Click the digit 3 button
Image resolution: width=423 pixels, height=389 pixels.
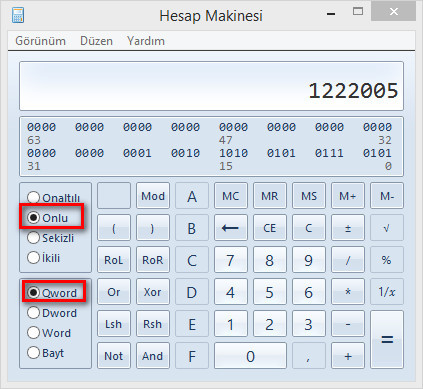[309, 324]
